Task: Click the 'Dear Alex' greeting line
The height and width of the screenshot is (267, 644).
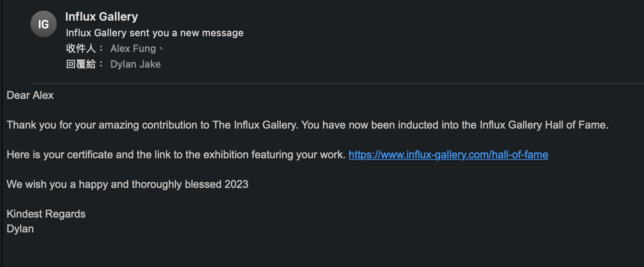Action: coord(30,96)
